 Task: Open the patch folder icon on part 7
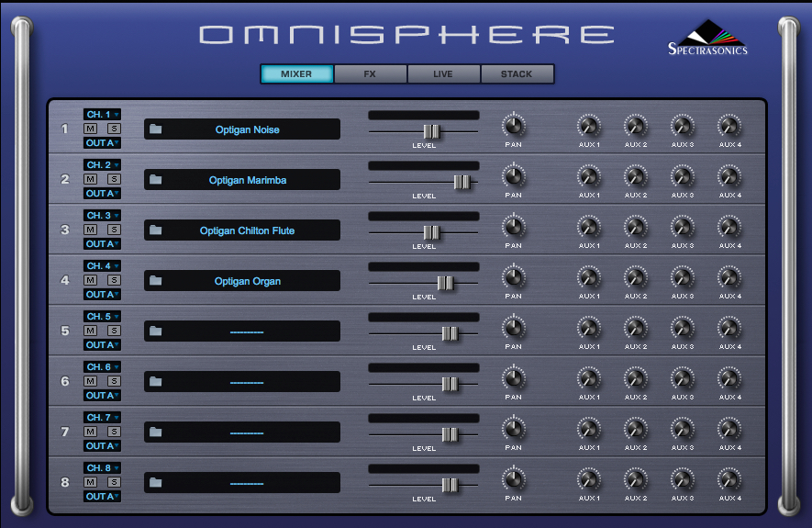(x=155, y=433)
